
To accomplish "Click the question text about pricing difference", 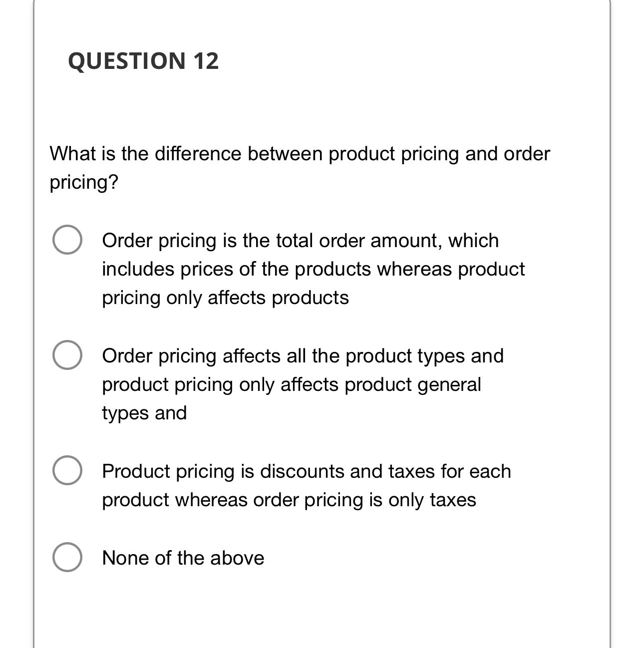I will 300,154.
